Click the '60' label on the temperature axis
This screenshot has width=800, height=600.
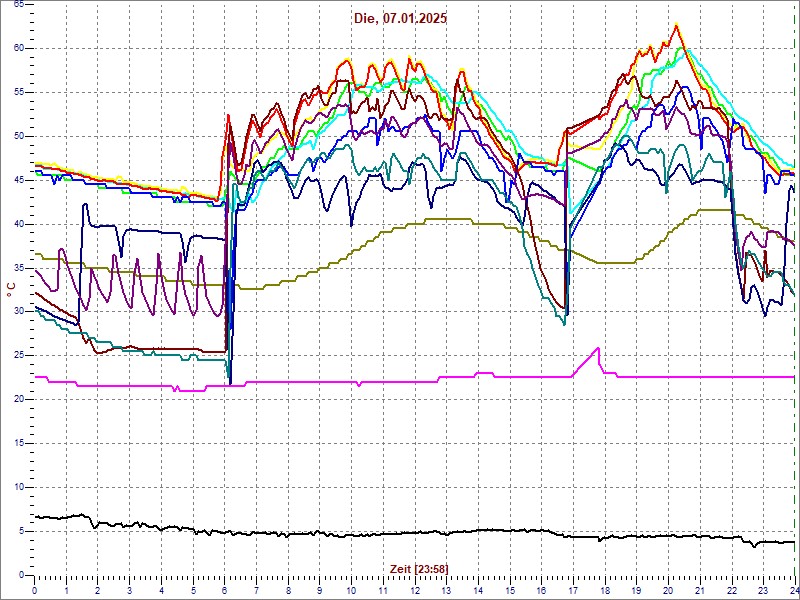tap(18, 48)
